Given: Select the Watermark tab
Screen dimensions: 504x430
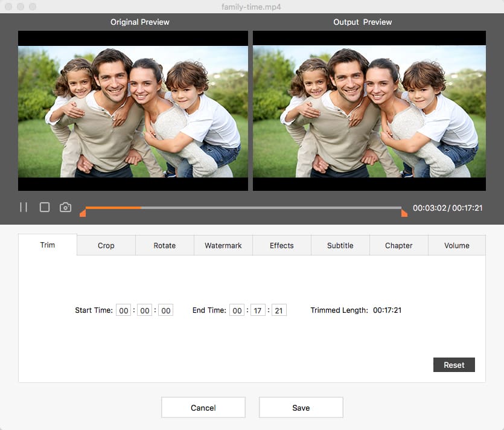Looking at the screenshot, I should click(x=223, y=245).
